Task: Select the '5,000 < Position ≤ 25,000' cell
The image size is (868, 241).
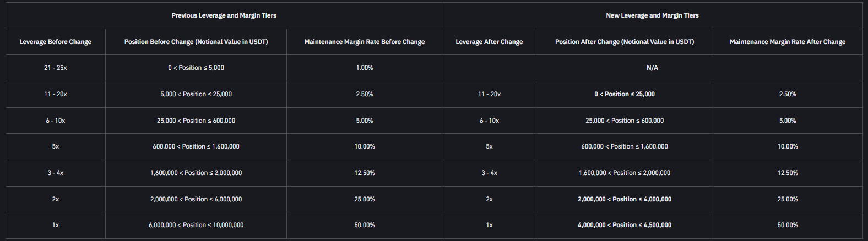Action: tap(196, 94)
